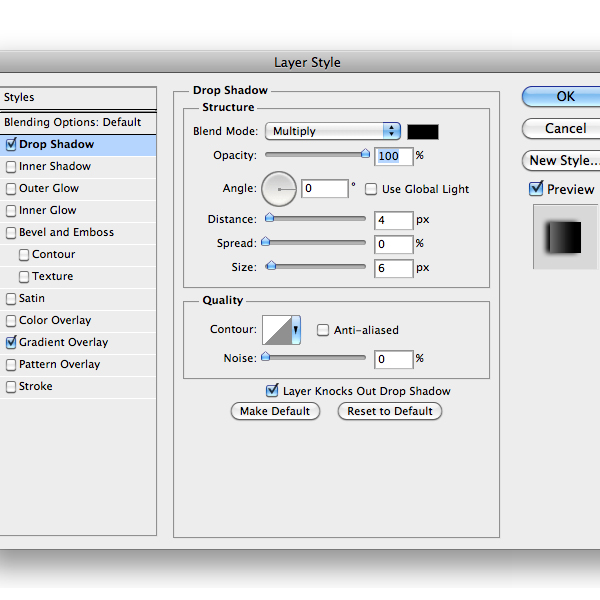Click the Noise value field
Image resolution: width=600 pixels, height=600 pixels.
[394, 360]
